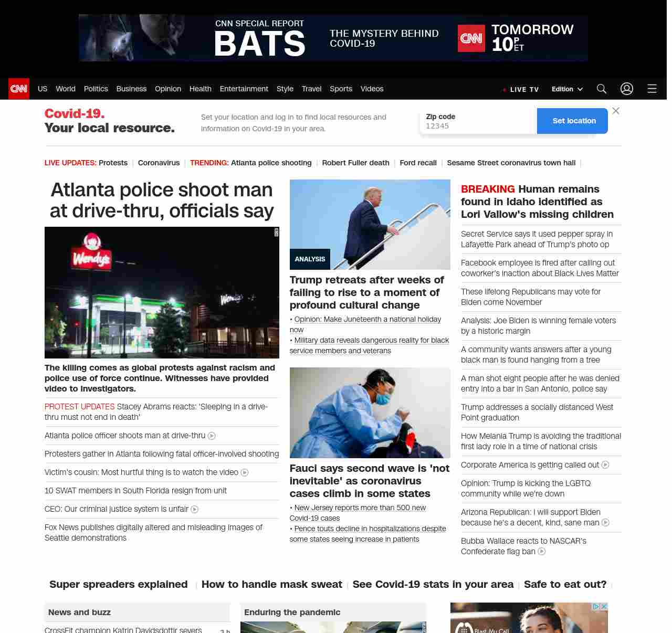Play video icon beside Bubba Wallace headline
Screen dimensions: 672x633
[542, 552]
